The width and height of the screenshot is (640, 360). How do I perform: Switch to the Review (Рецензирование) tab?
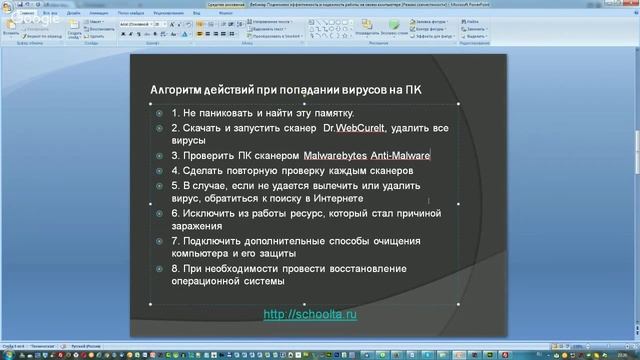coord(169,13)
